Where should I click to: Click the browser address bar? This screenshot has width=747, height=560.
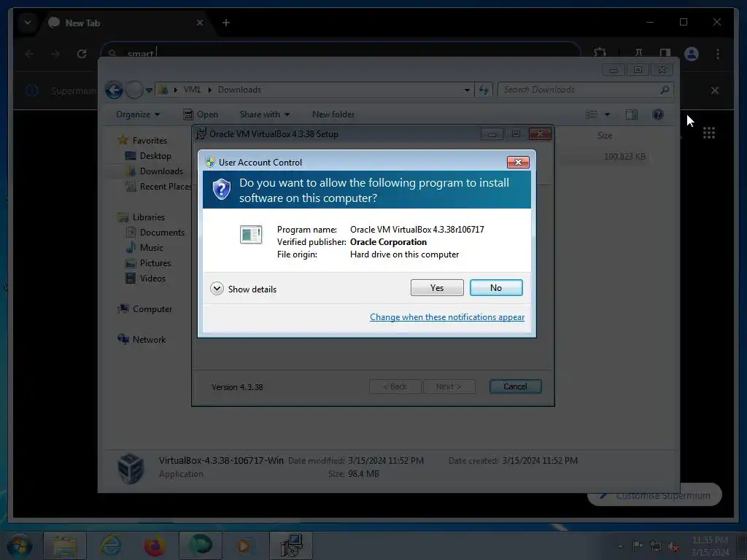pyautogui.click(x=341, y=53)
